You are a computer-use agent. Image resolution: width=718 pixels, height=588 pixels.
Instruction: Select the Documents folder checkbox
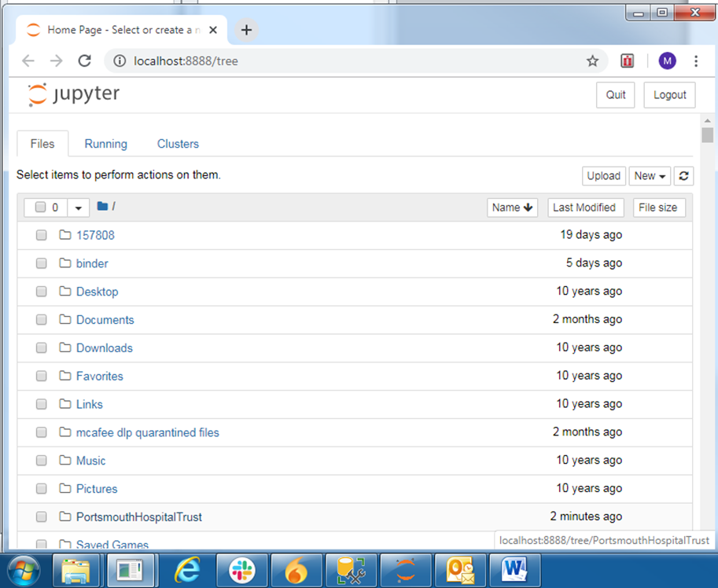pyautogui.click(x=41, y=319)
